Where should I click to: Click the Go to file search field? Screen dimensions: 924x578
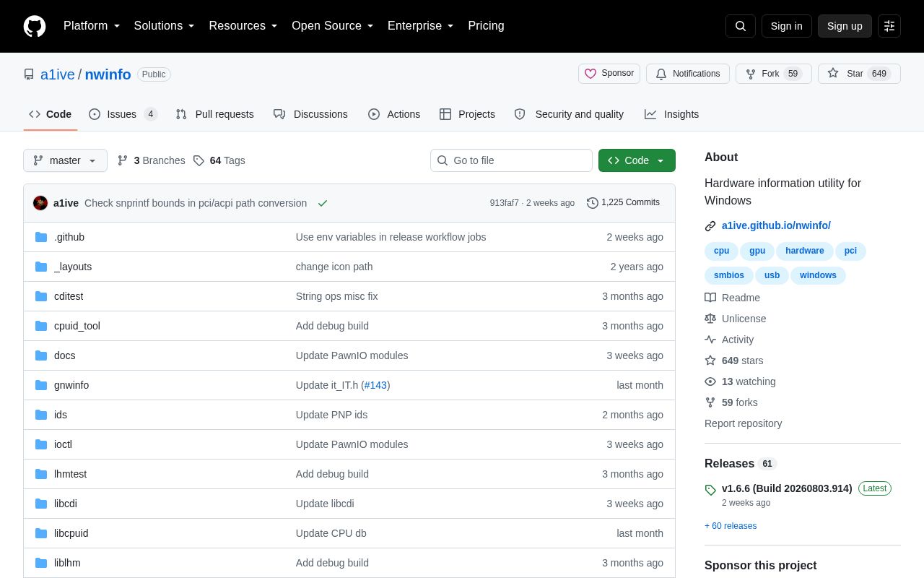tap(511, 160)
